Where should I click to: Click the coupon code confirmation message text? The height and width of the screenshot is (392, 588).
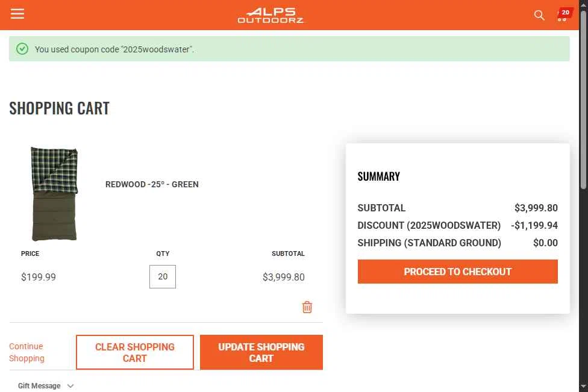[114, 49]
